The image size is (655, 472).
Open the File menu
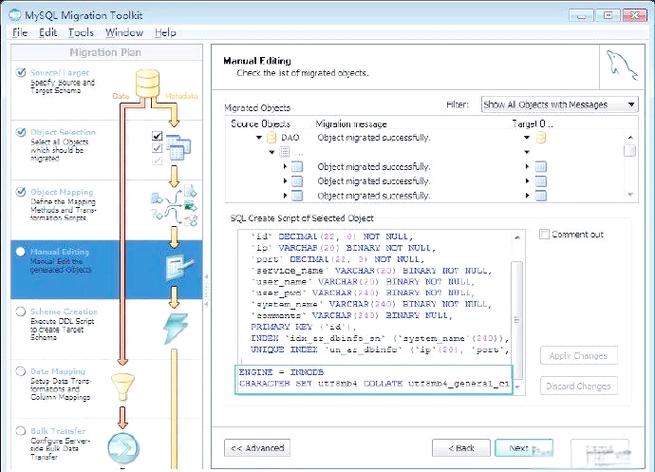tap(20, 32)
